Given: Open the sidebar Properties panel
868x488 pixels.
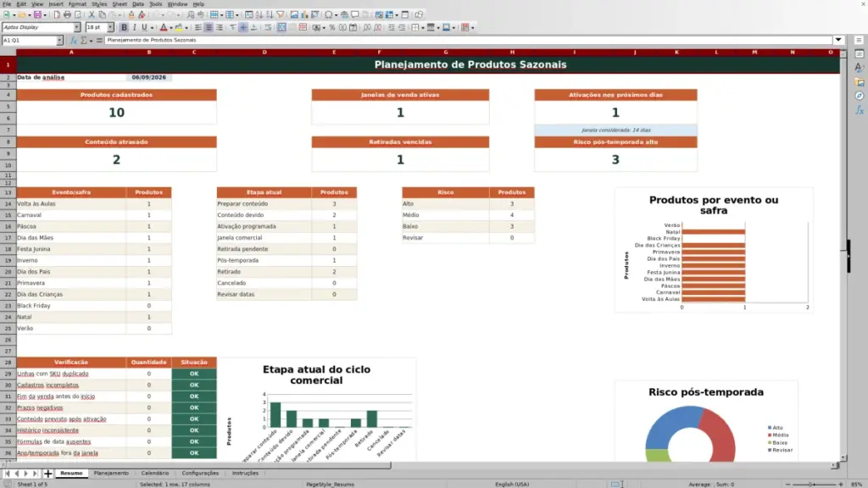Looking at the screenshot, I should point(860,53).
